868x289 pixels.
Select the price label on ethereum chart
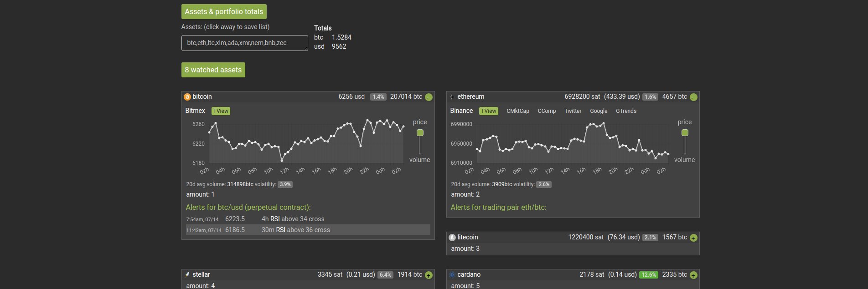coord(685,122)
